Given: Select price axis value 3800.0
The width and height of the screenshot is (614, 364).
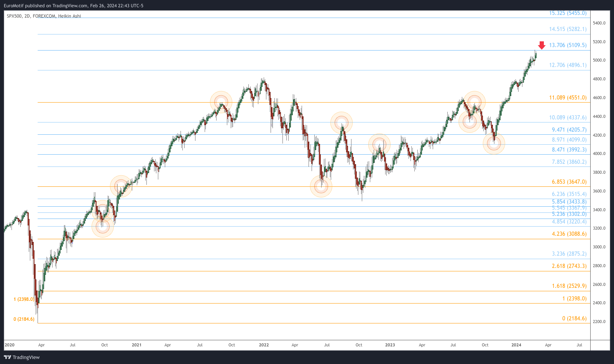Looking at the screenshot, I should pos(599,172).
